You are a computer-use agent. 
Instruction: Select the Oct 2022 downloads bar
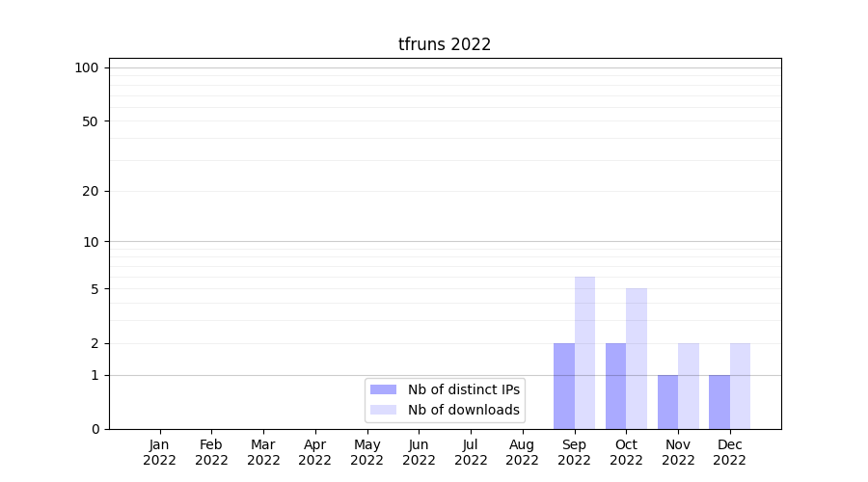click(x=637, y=359)
